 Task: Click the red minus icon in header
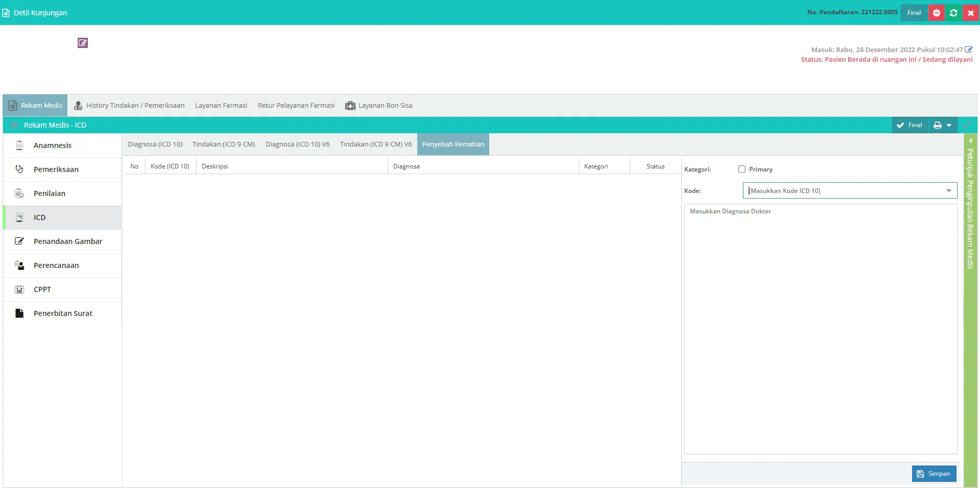click(x=937, y=13)
